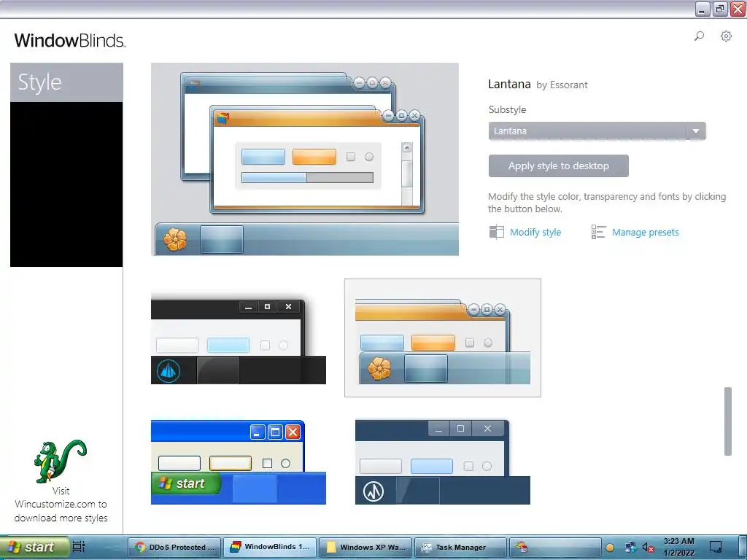Click the style list vertical scrollbar
Viewport: 747px width, 560px height.
tap(727, 421)
